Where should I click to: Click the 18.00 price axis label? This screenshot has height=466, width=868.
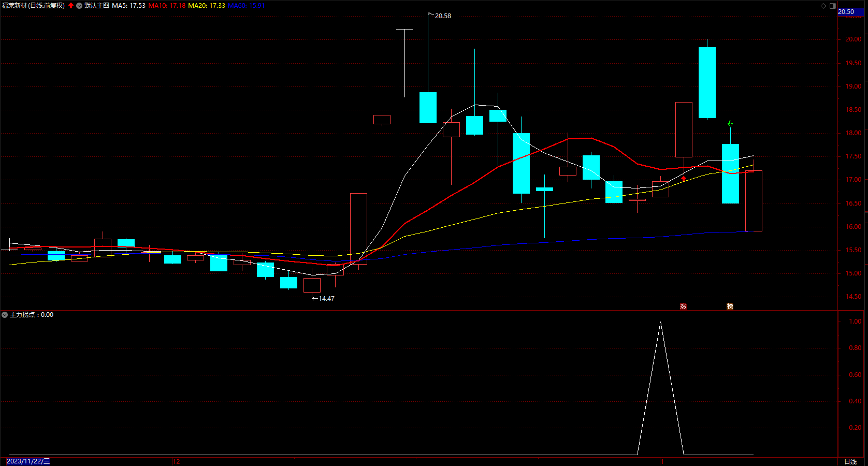tap(853, 133)
